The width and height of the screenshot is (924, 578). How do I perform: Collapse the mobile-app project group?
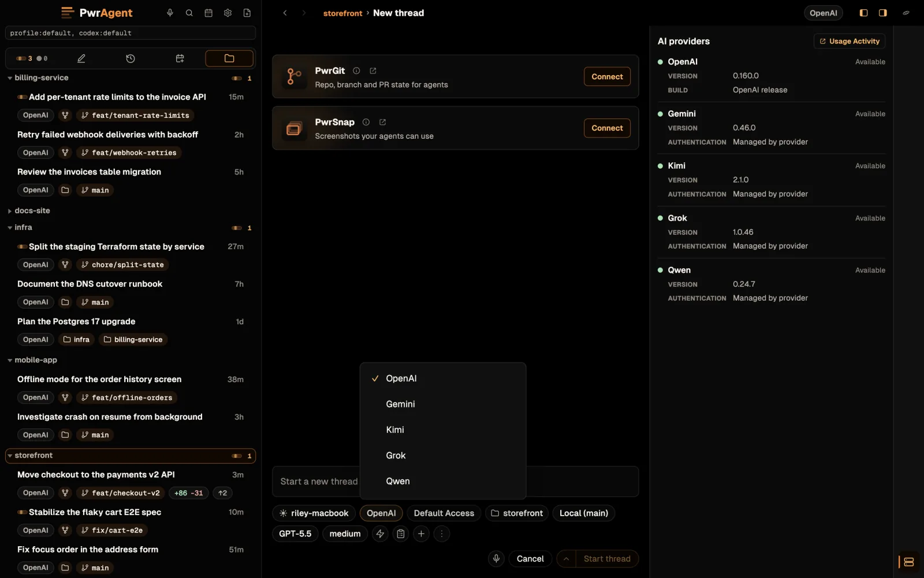click(x=10, y=360)
